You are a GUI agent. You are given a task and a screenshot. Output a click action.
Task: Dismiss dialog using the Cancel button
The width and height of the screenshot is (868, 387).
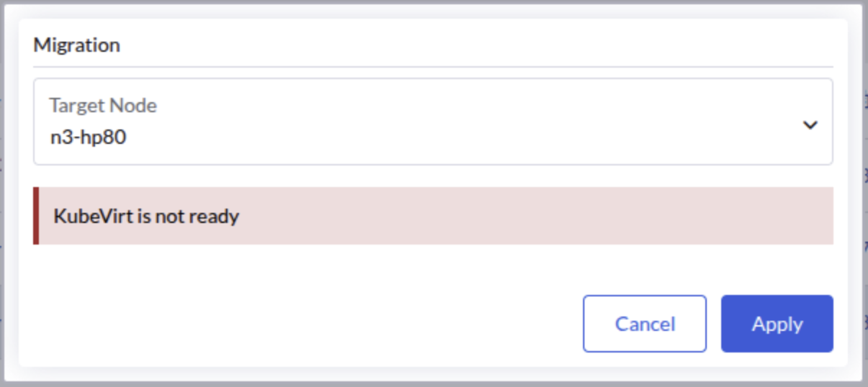644,324
